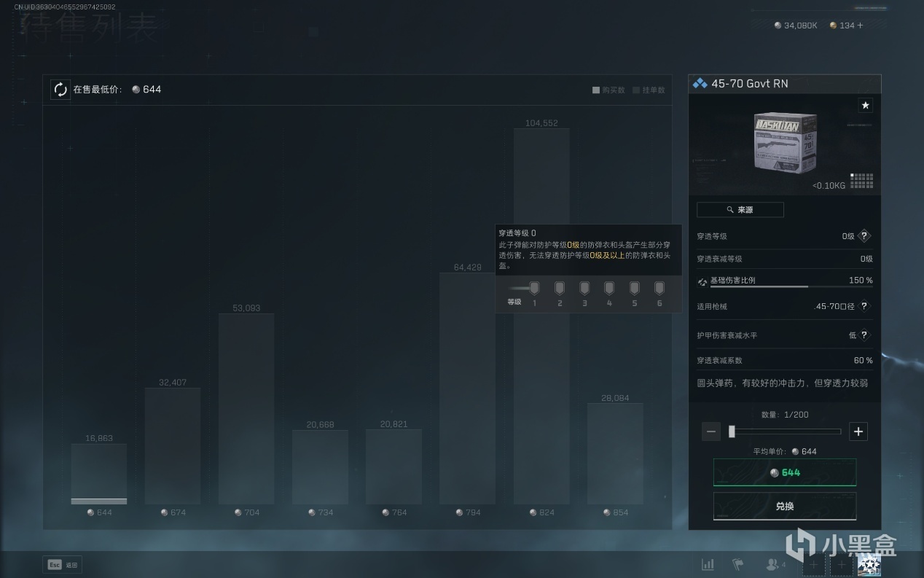Select the 704 price bar
The width and height of the screenshot is (924, 578).
[246, 409]
